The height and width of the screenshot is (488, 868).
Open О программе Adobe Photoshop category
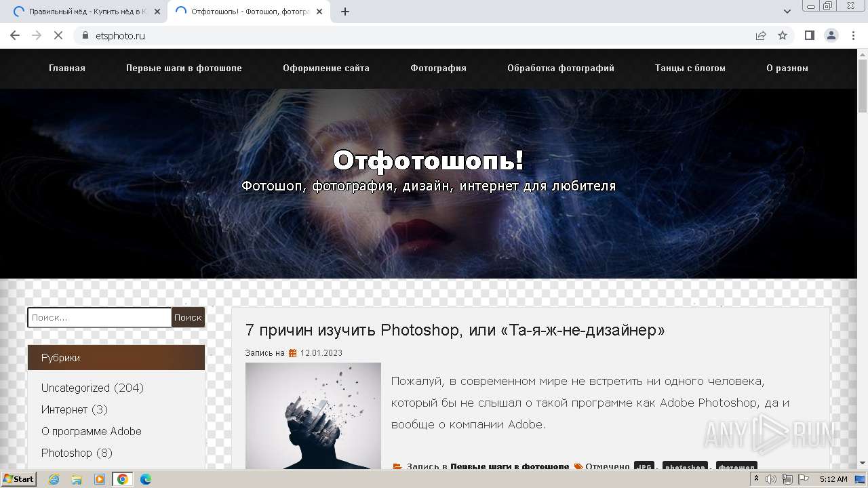92,442
